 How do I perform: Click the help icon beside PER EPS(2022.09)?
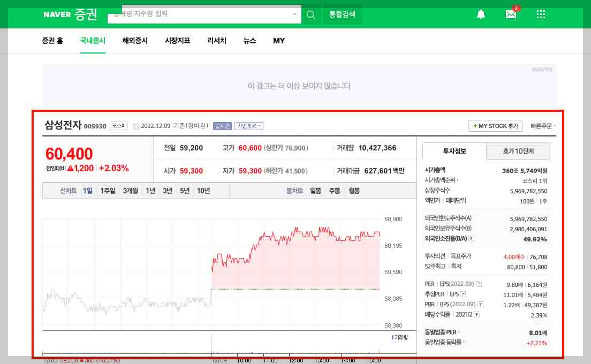click(x=478, y=284)
